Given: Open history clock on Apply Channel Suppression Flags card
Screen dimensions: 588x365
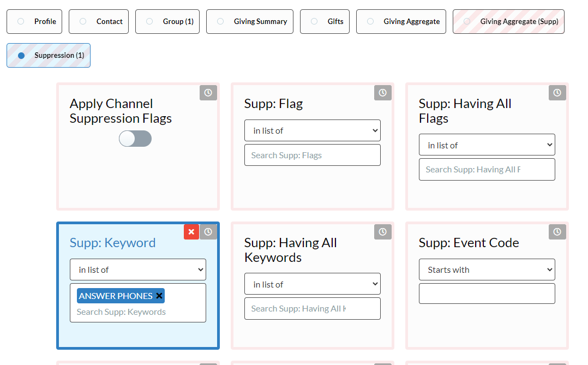Looking at the screenshot, I should [x=208, y=93].
